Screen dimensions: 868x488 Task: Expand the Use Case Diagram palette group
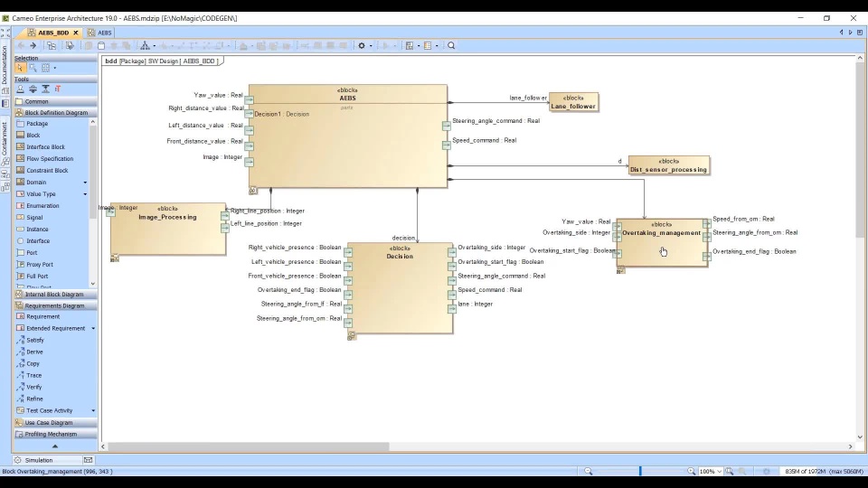[x=55, y=423]
